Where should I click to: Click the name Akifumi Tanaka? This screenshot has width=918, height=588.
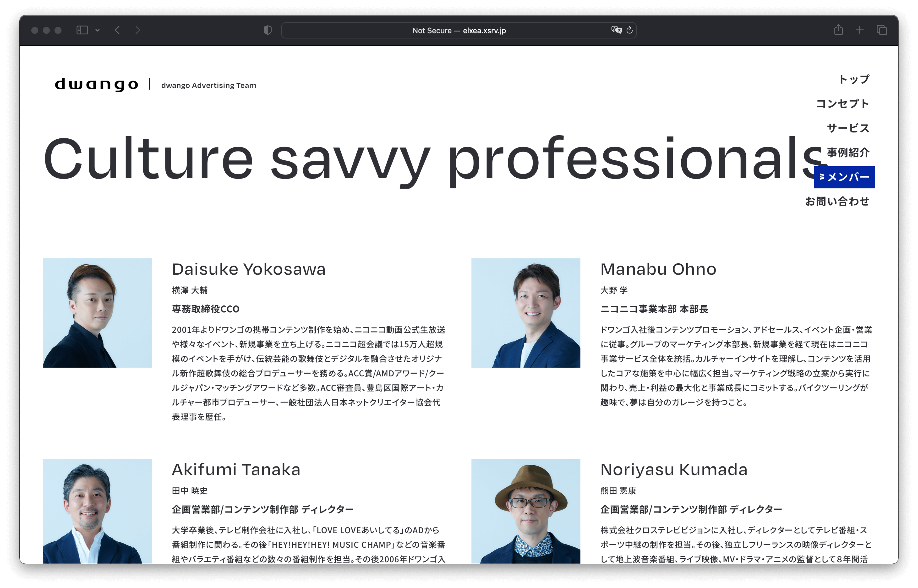click(236, 470)
